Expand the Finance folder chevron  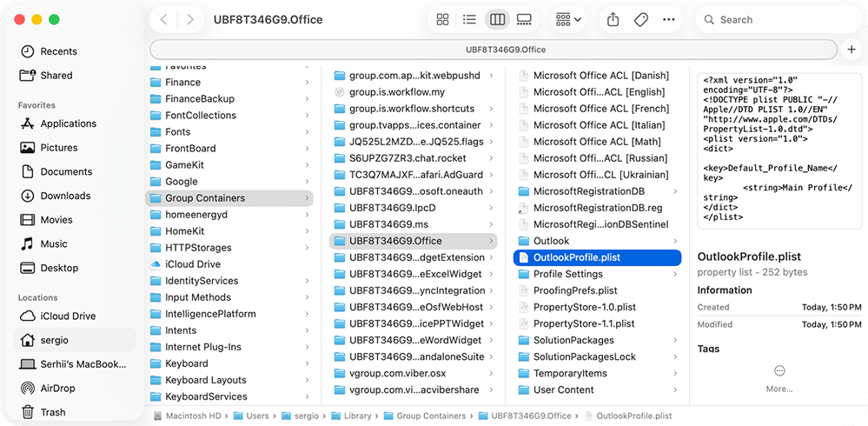tap(307, 83)
